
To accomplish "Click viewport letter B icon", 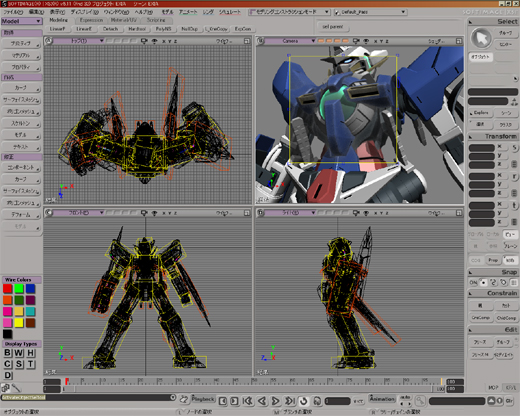I will click(x=261, y=41).
